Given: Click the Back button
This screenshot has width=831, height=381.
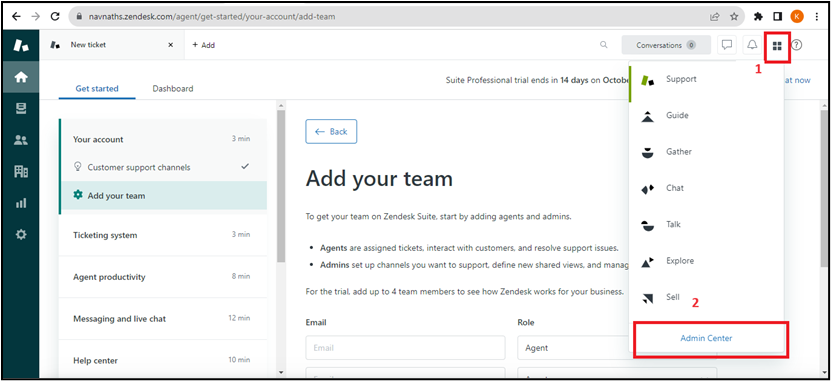Looking at the screenshot, I should click(331, 131).
